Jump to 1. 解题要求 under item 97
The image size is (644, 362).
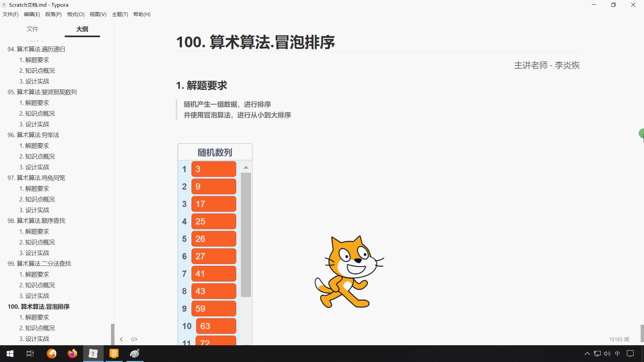click(x=34, y=189)
